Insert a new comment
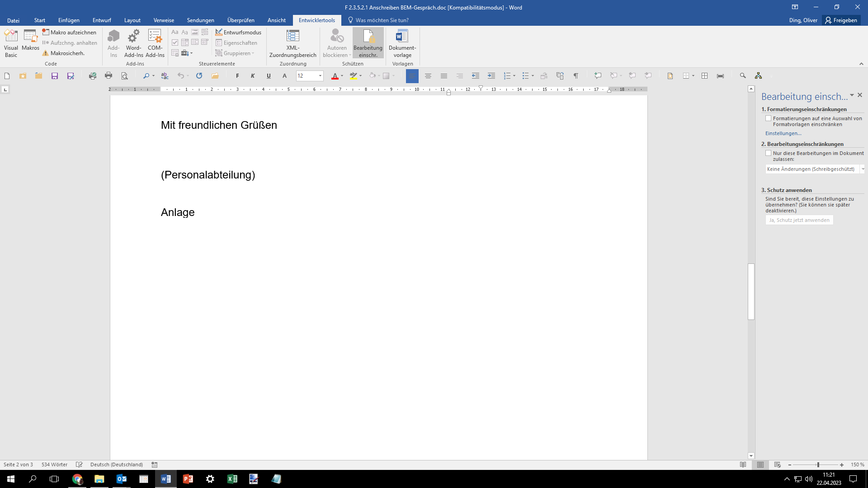The width and height of the screenshot is (868, 488). tap(598, 76)
